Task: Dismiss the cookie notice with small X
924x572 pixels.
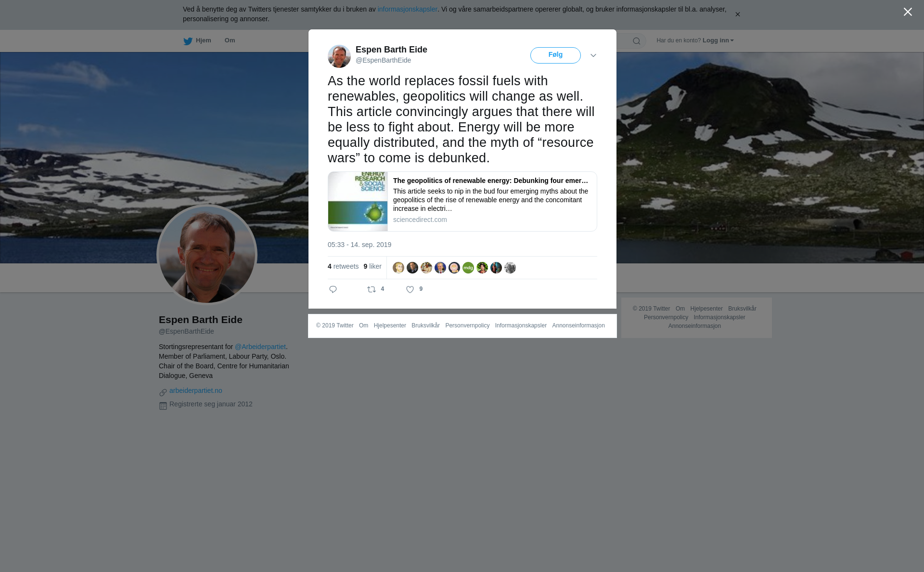Action: (737, 14)
